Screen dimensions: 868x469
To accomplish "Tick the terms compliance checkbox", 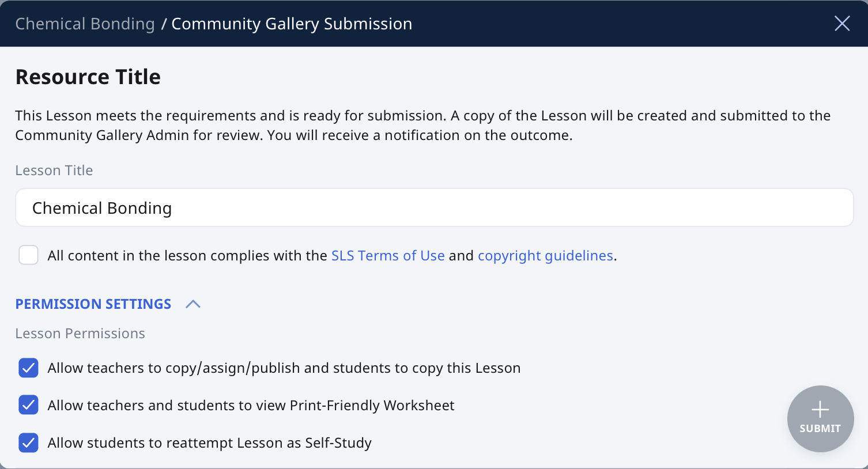I will click(x=28, y=255).
